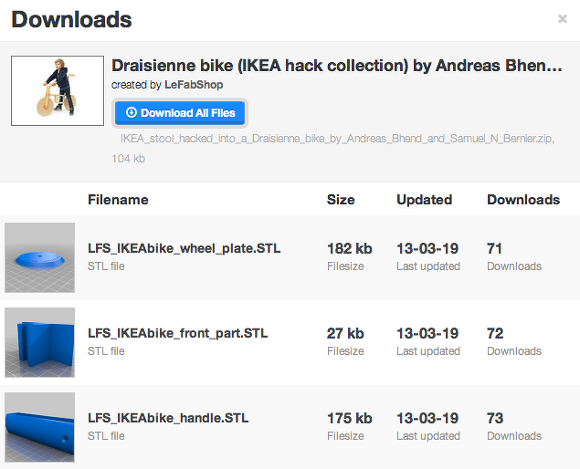Screen dimensions: 580x469
Task: Click the Download All Files button
Action: tap(180, 113)
